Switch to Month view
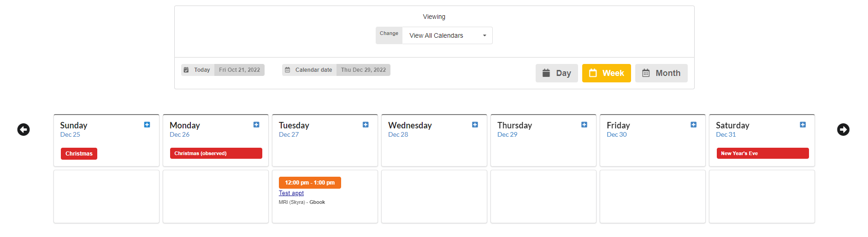The height and width of the screenshot is (237, 868). click(x=661, y=73)
